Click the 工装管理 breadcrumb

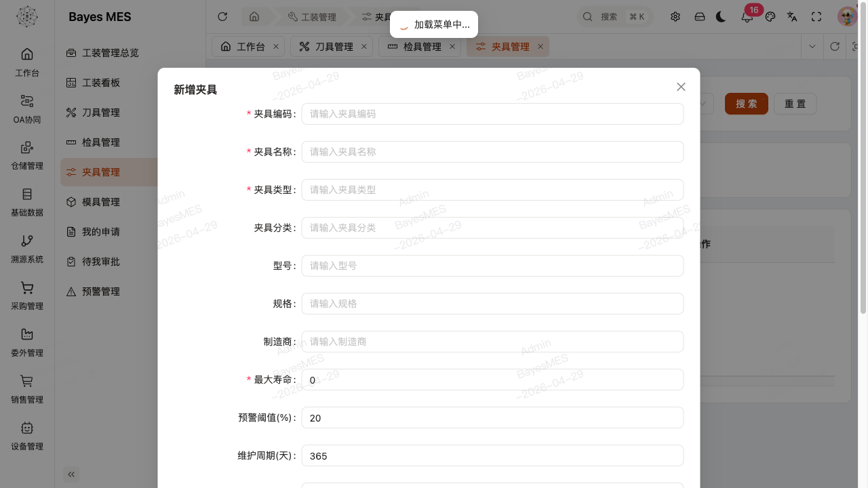[x=312, y=17]
